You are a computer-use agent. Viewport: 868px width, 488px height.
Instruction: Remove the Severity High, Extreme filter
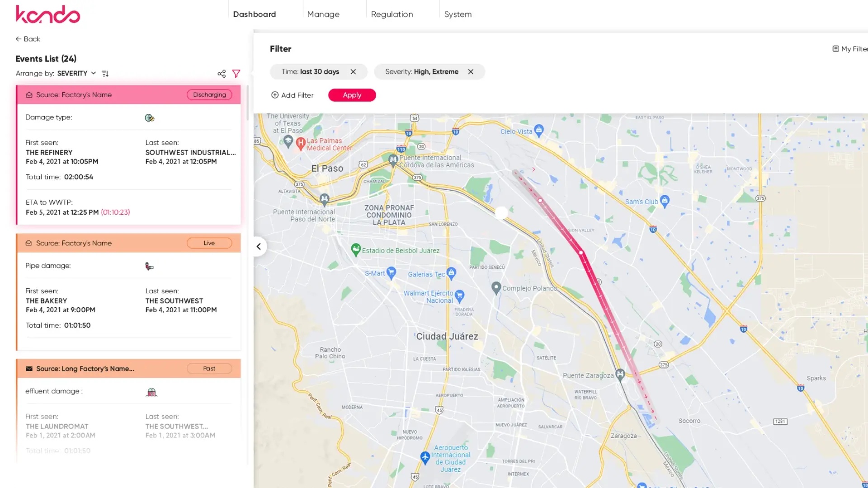pos(471,72)
